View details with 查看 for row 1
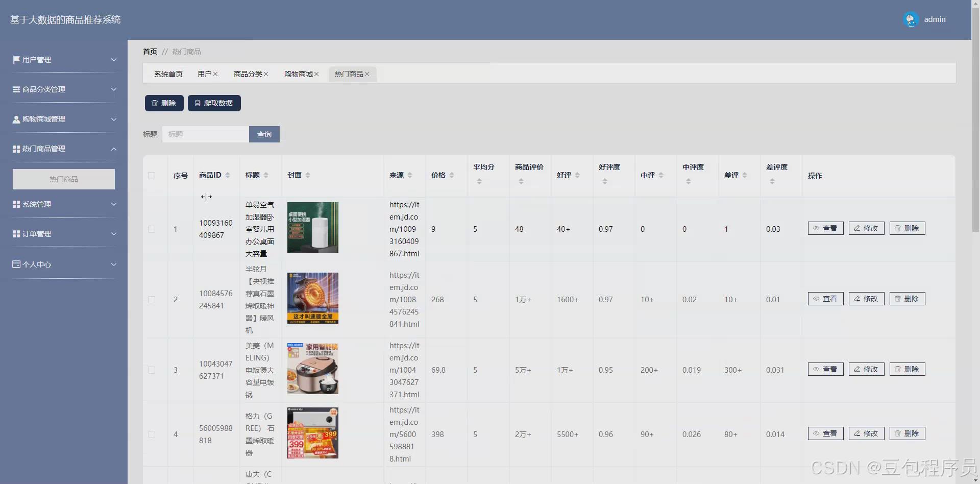The image size is (980, 484). click(826, 228)
